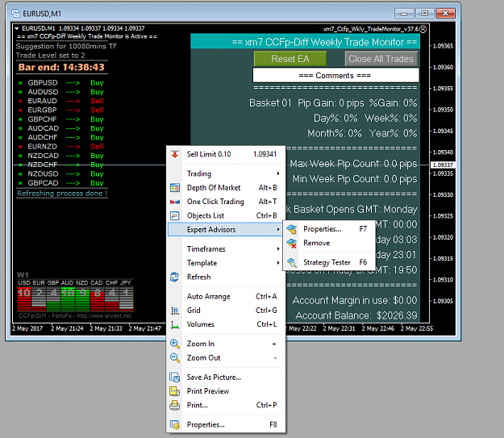
Task: Click the Refreshing process done ! text
Action: [x=62, y=194]
